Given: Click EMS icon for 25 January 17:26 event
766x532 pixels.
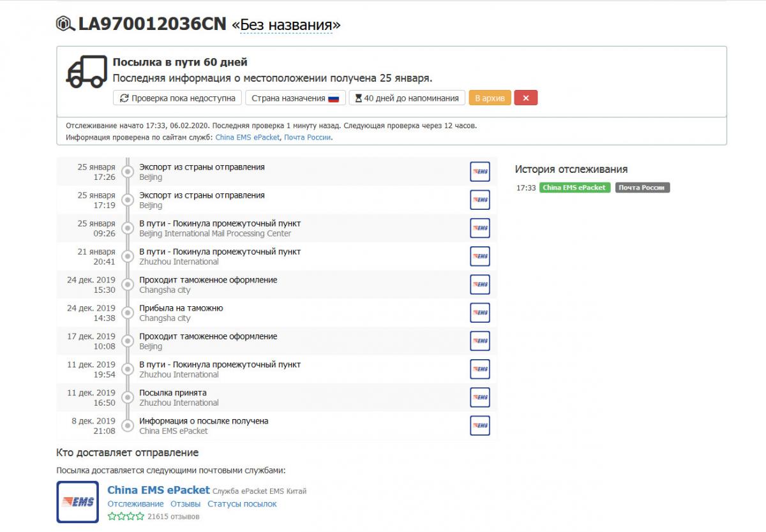Looking at the screenshot, I should tap(480, 172).
